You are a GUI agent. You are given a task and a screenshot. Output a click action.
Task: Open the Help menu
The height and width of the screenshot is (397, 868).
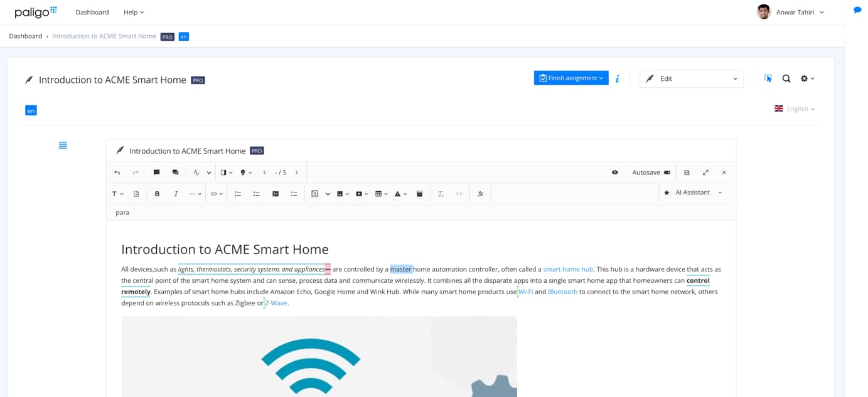coord(133,12)
